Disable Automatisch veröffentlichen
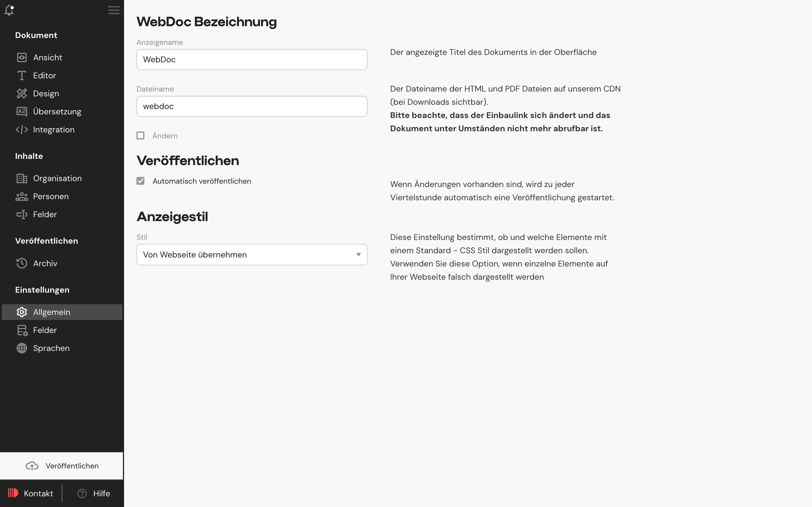 [141, 181]
